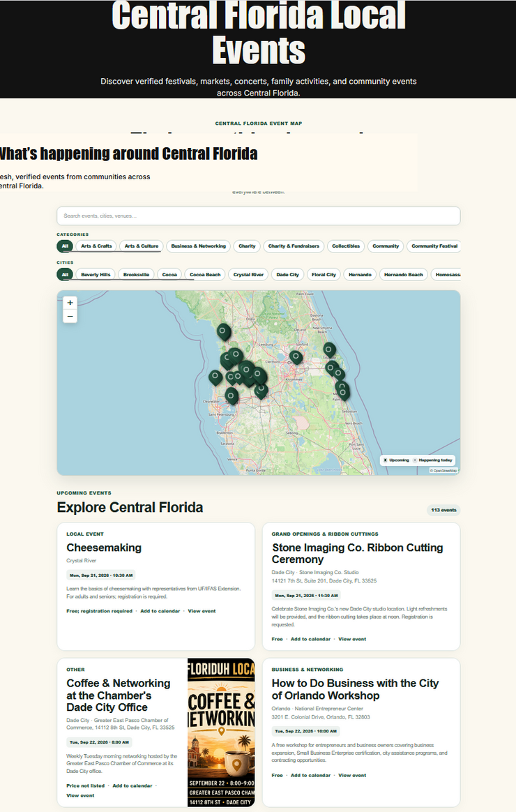Click the Happening today legend icon
This screenshot has width=516, height=812.
click(x=415, y=460)
